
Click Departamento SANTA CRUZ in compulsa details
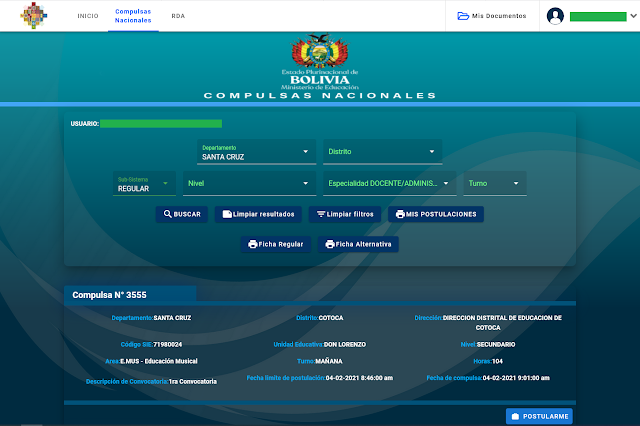click(x=151, y=318)
